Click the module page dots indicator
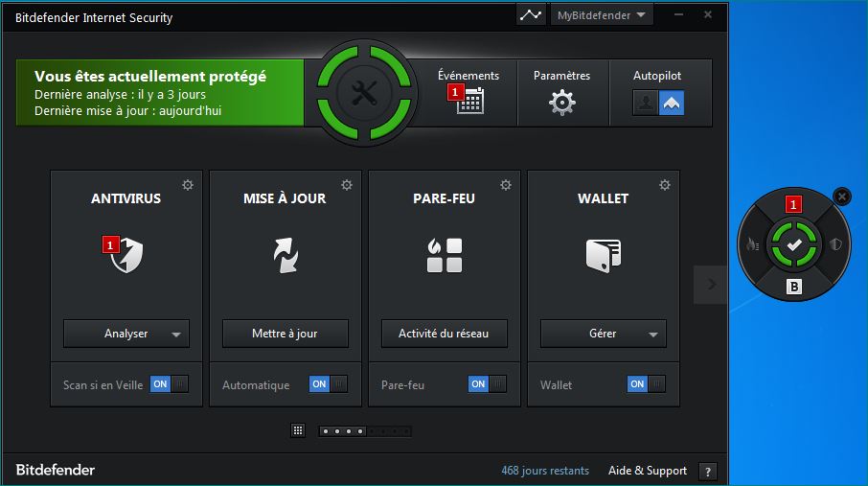 click(365, 431)
